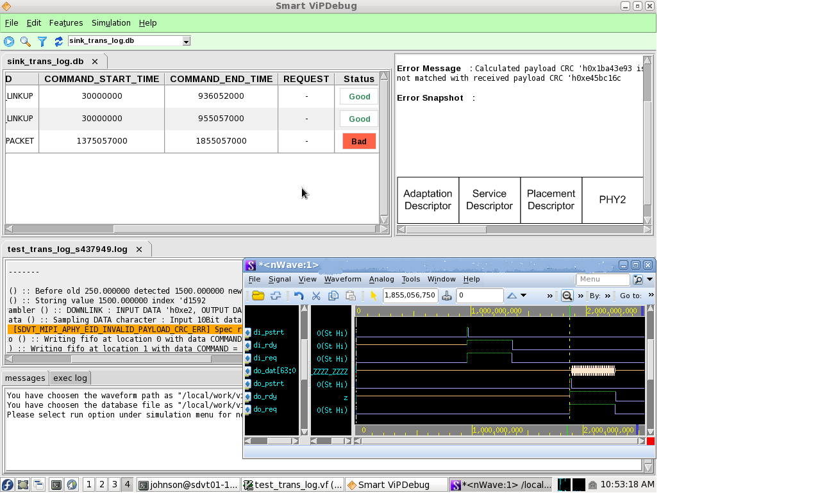Select the do_rdy signal in nWave

click(265, 396)
